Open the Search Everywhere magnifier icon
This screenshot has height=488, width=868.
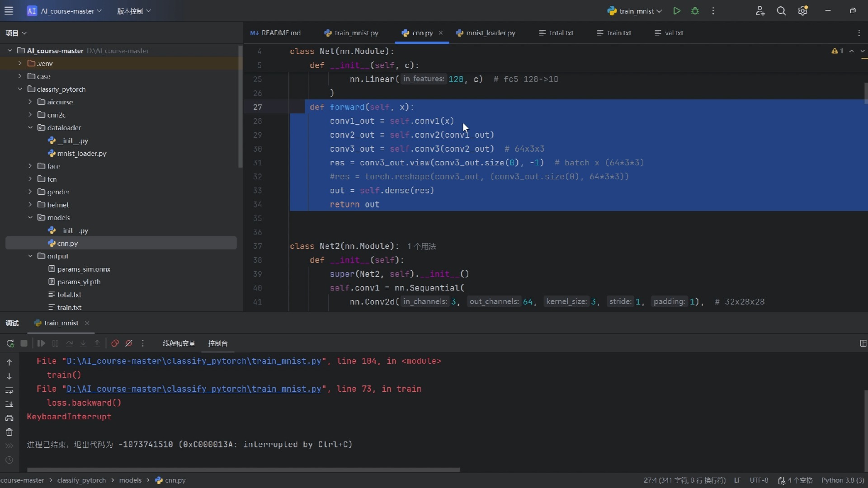click(781, 11)
